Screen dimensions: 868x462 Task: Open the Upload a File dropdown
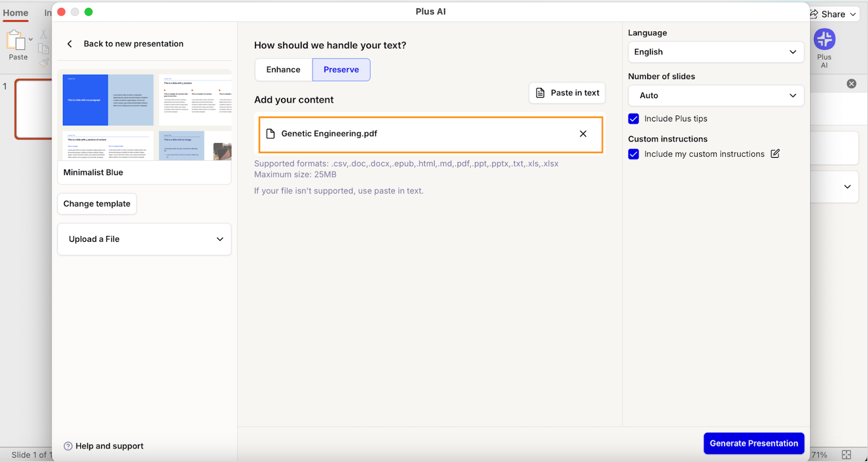coord(144,239)
